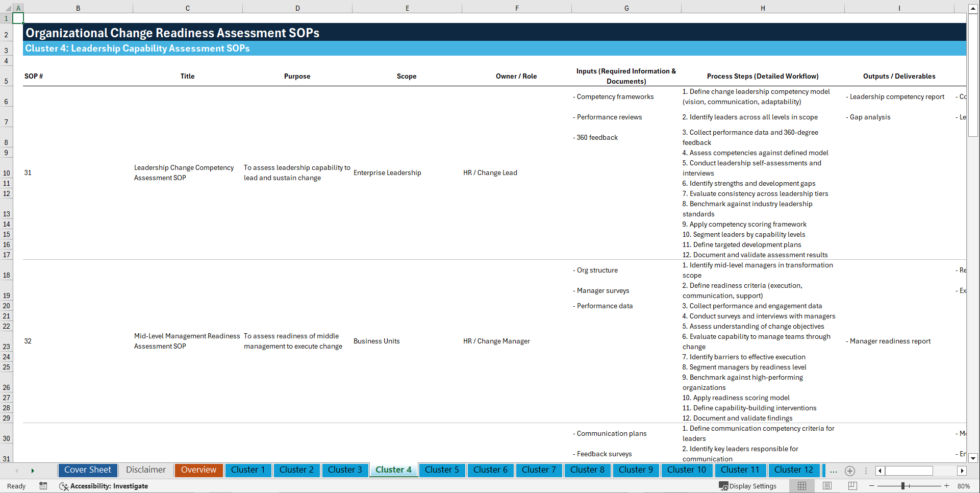Click the horizontal scrollbar right arrow
Screen dimensions: 980x493
click(962, 471)
